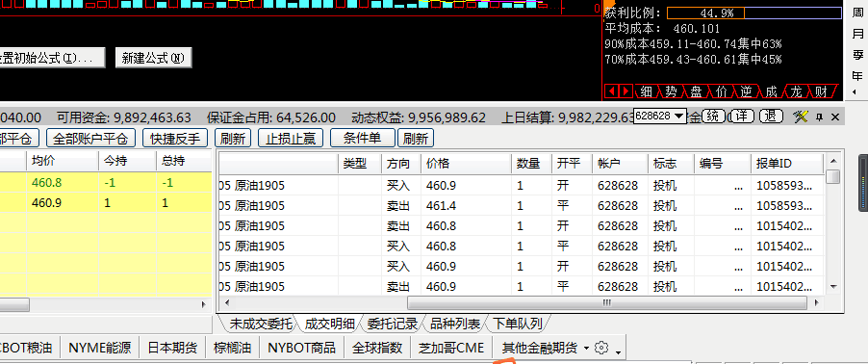Open 棕榈油 market tab
Screen dimensions: 868x364
[233, 348]
